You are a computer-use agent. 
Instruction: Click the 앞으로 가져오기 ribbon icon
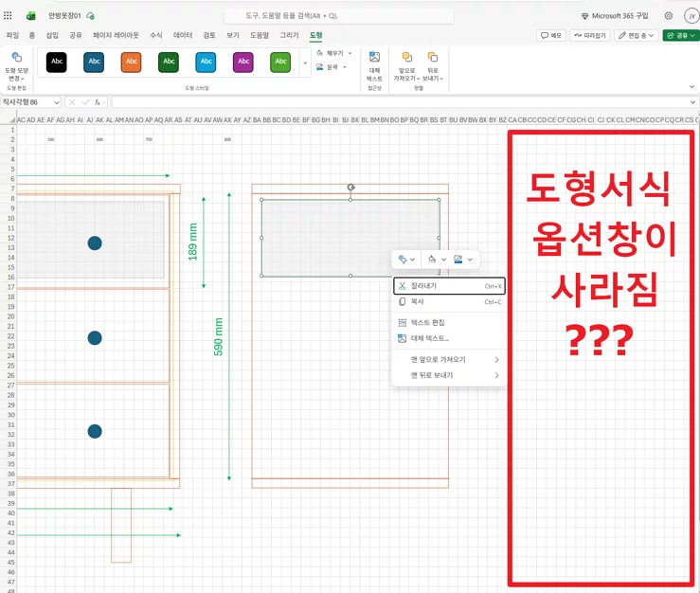tap(406, 57)
